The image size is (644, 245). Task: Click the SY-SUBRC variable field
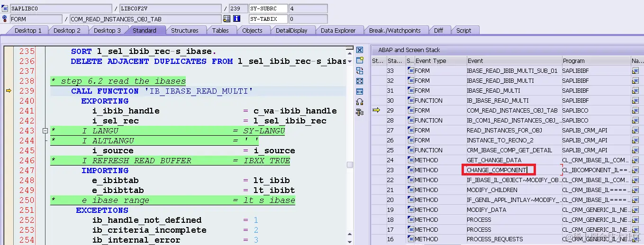pos(268,9)
